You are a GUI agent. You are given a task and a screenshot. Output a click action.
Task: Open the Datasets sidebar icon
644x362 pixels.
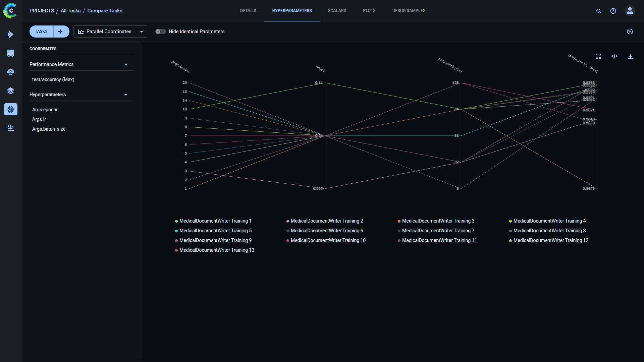(11, 53)
